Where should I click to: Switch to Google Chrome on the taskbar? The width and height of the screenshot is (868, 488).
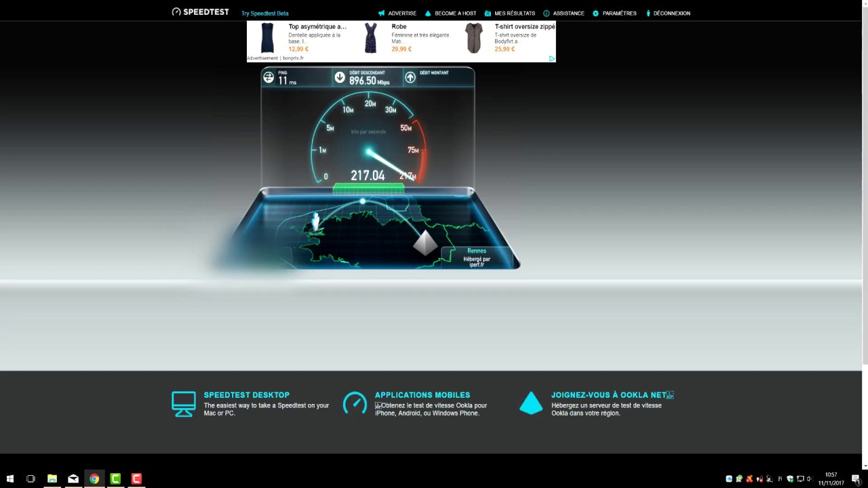click(x=94, y=479)
